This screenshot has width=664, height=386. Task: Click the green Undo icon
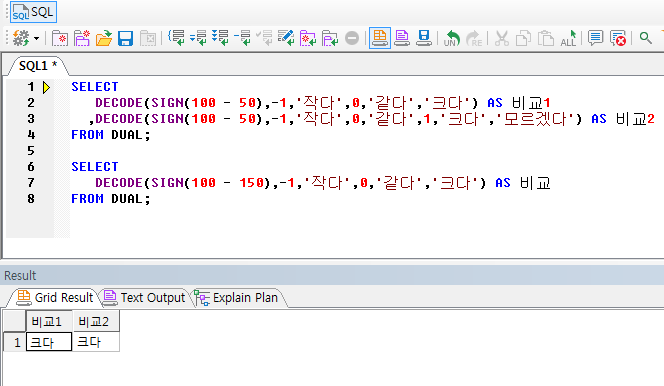click(451, 38)
